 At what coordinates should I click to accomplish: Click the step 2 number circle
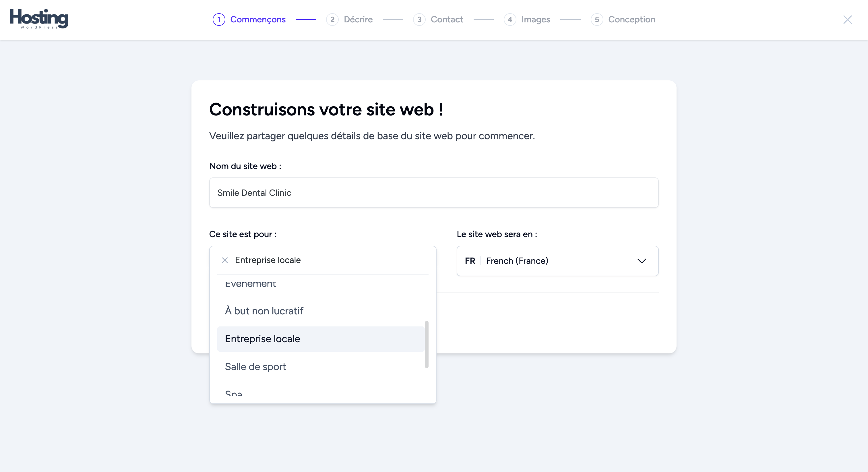[332, 20]
